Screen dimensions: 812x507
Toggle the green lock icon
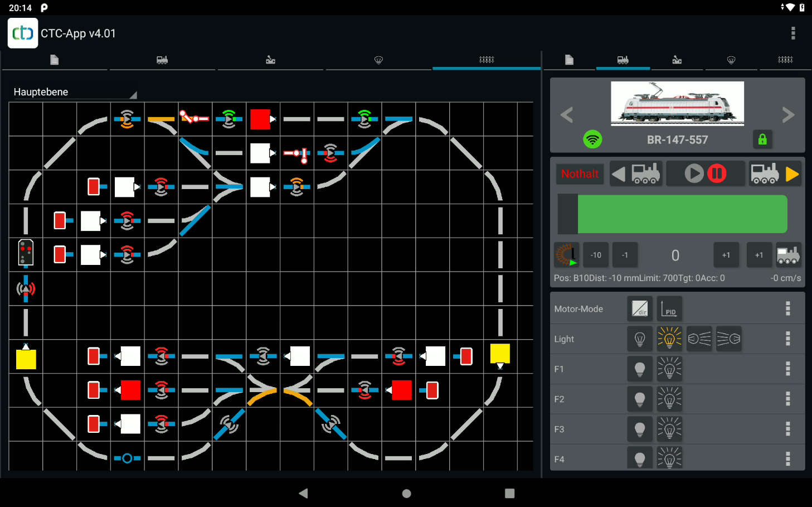[x=762, y=139]
